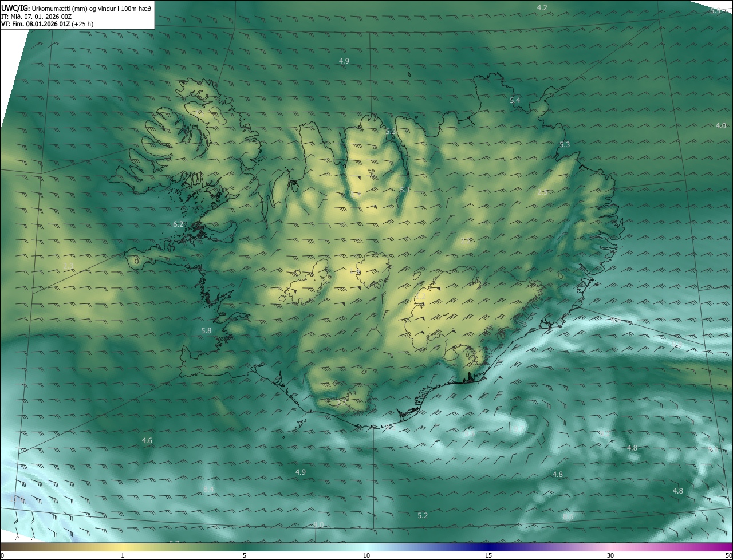Click the 5.8 value label on the map
Screen dimensions: 733x560
coord(206,330)
